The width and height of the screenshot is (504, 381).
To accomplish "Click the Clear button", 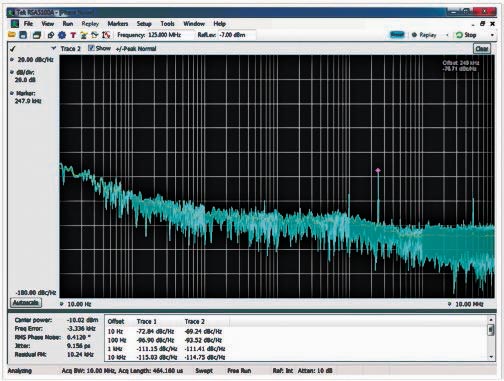I will (x=482, y=49).
